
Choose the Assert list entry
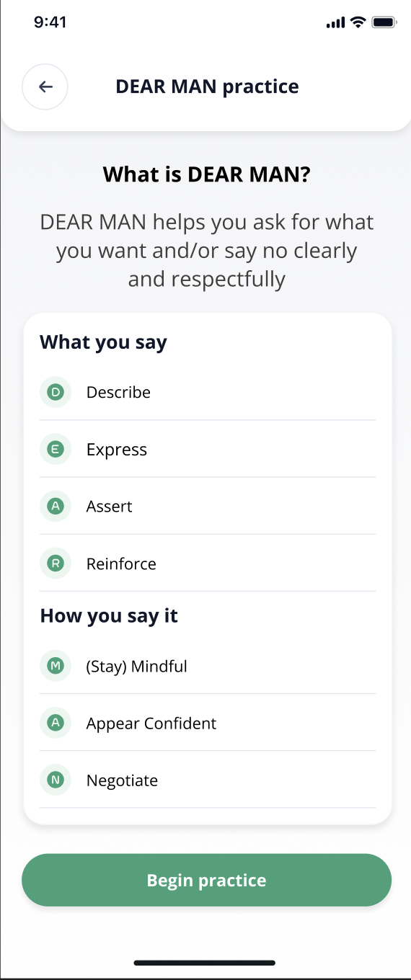tap(208, 507)
